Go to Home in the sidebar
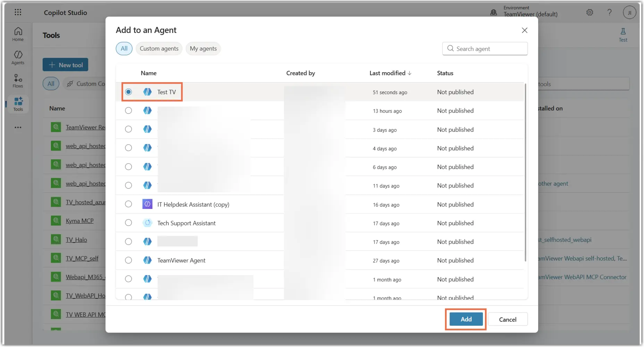 point(18,34)
